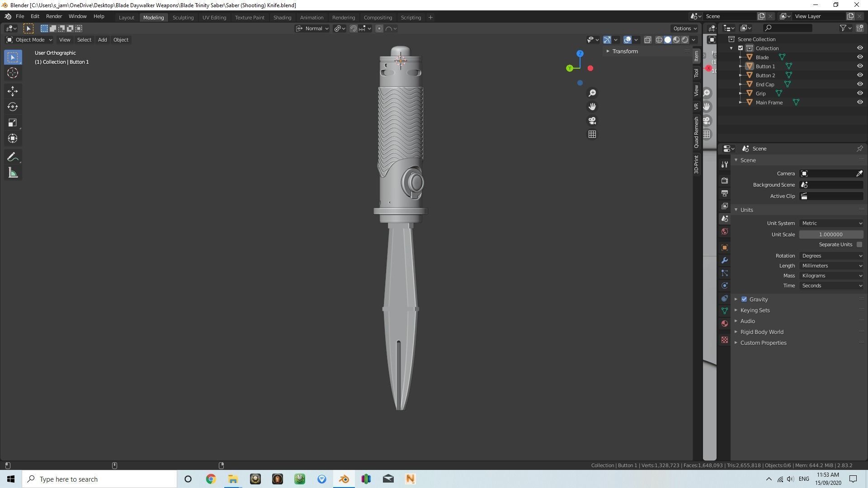The image size is (868, 488).
Task: Open the Tool properties tab (wrench-screwdriver)
Action: (725, 164)
